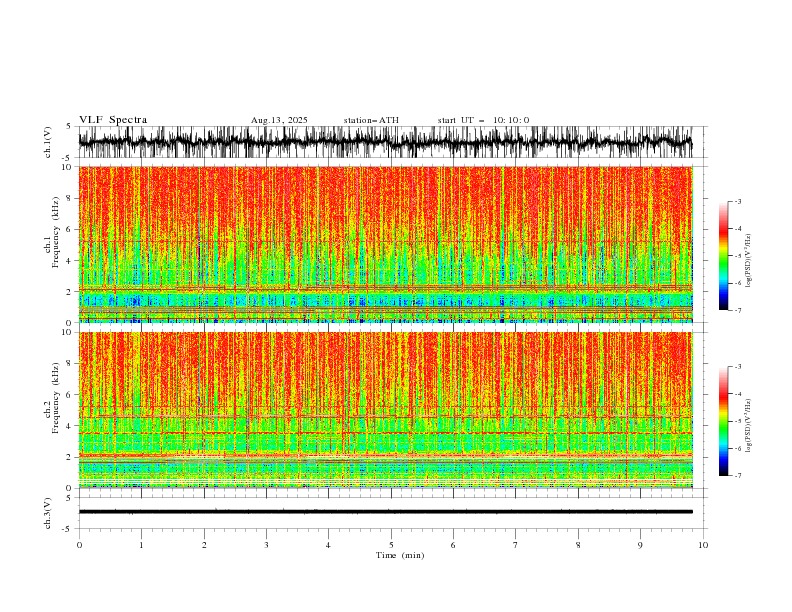The image size is (792, 612).
Task: Click the ch.1 'Frequency (kHz)' axis label
Action: coord(56,233)
